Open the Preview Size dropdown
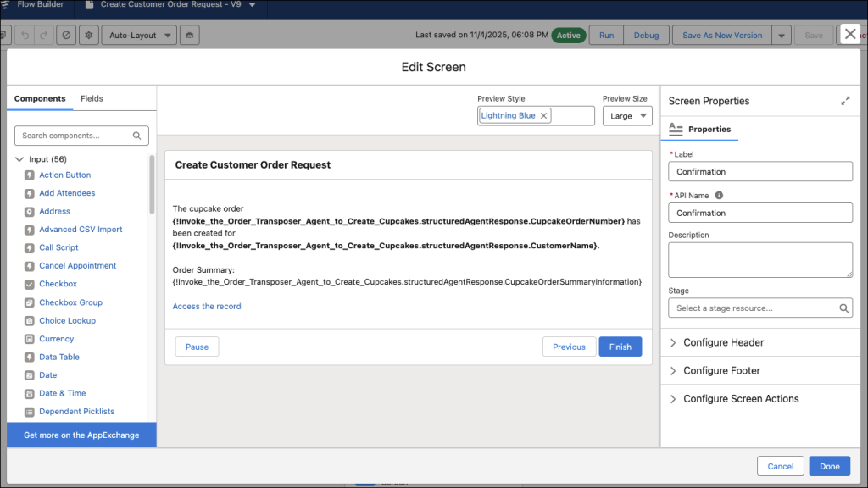This screenshot has height=488, width=868. coord(627,116)
